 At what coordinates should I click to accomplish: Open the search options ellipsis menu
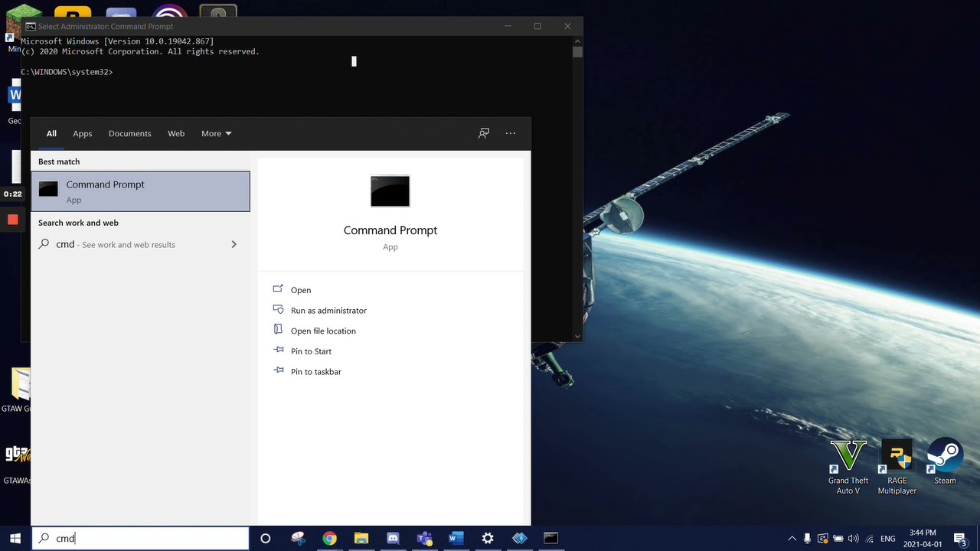coord(511,133)
